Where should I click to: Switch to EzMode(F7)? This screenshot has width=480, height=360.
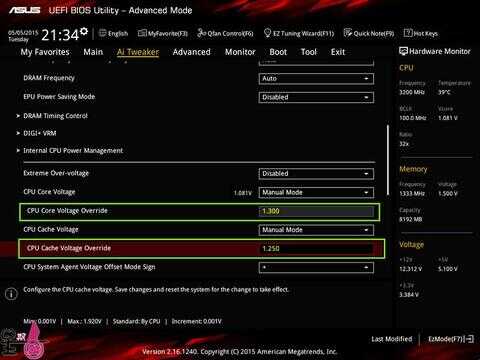(451, 339)
